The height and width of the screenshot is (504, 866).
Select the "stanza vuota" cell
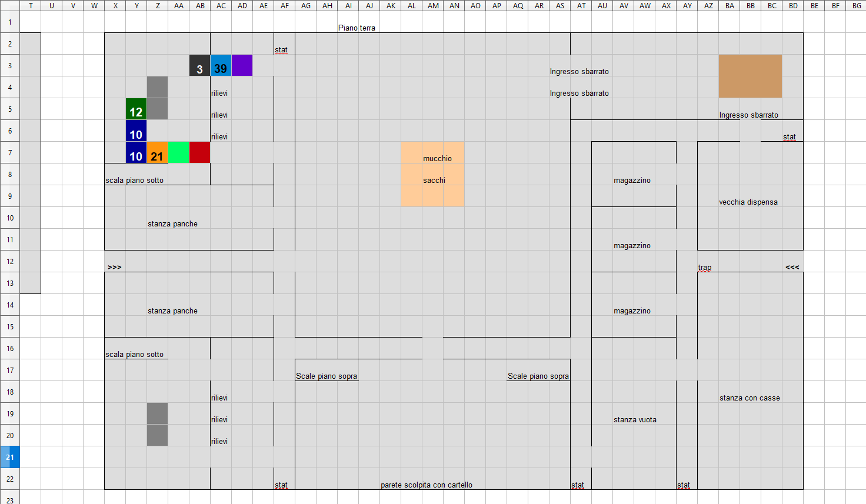point(635,419)
